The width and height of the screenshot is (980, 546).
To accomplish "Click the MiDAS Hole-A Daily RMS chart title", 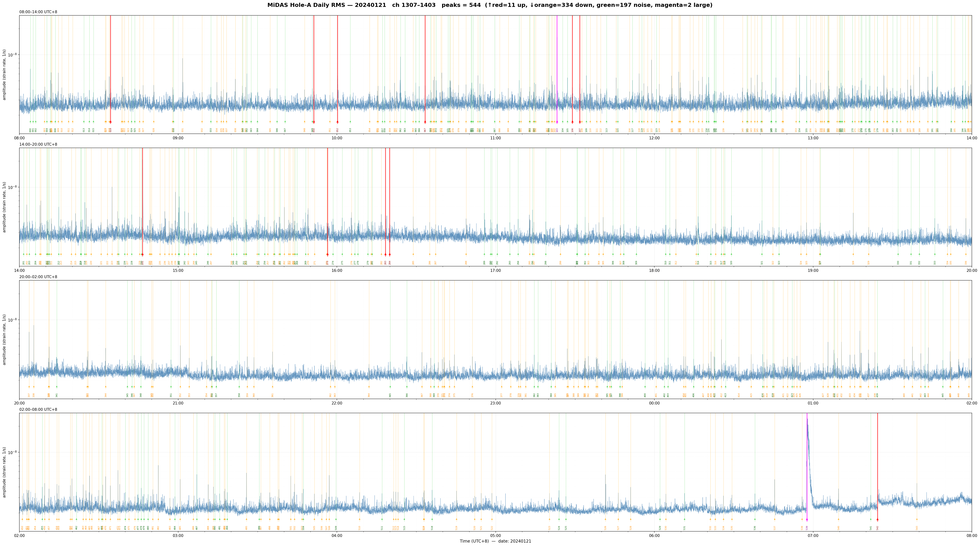I will click(x=490, y=5).
